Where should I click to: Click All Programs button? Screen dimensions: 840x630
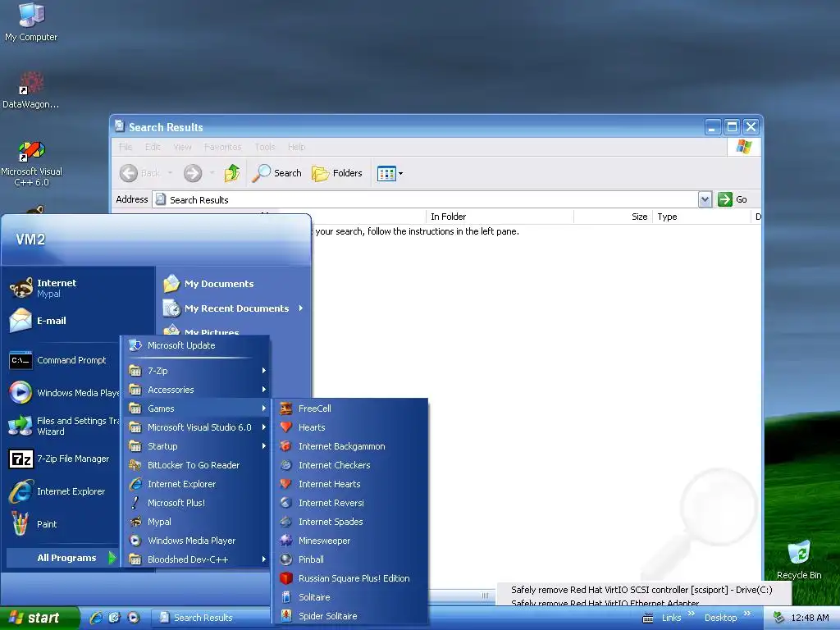tap(62, 558)
